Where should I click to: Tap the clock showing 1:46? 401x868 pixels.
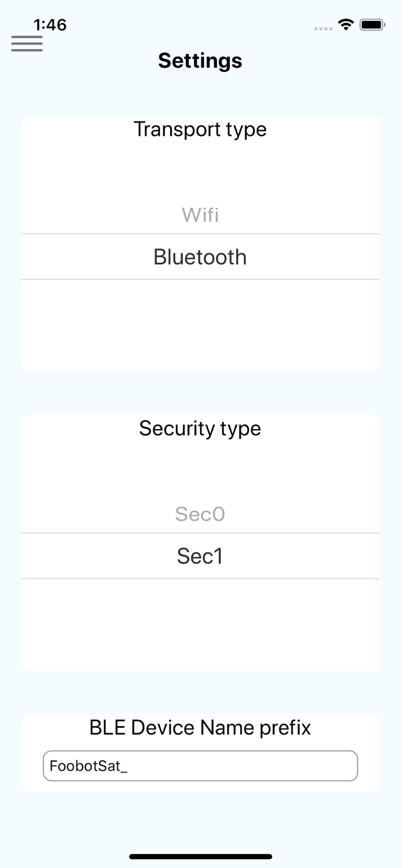point(50,25)
